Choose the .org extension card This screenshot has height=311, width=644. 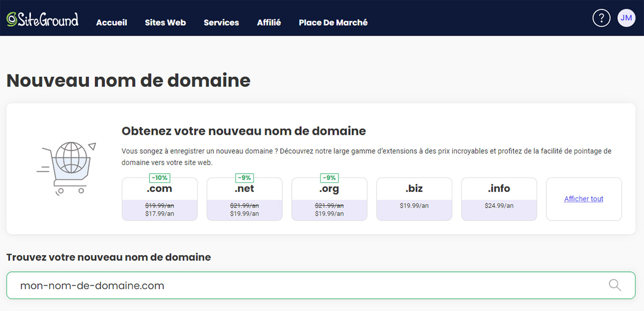pos(330,199)
